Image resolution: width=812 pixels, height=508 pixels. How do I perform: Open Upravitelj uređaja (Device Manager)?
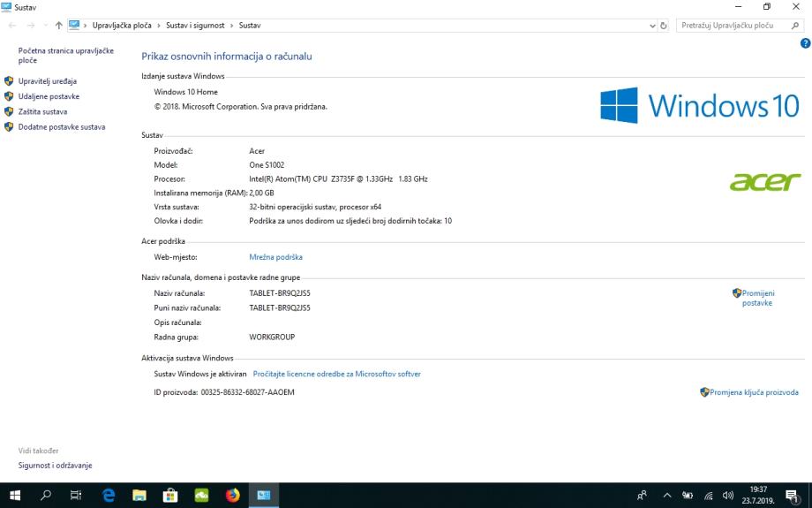(47, 81)
